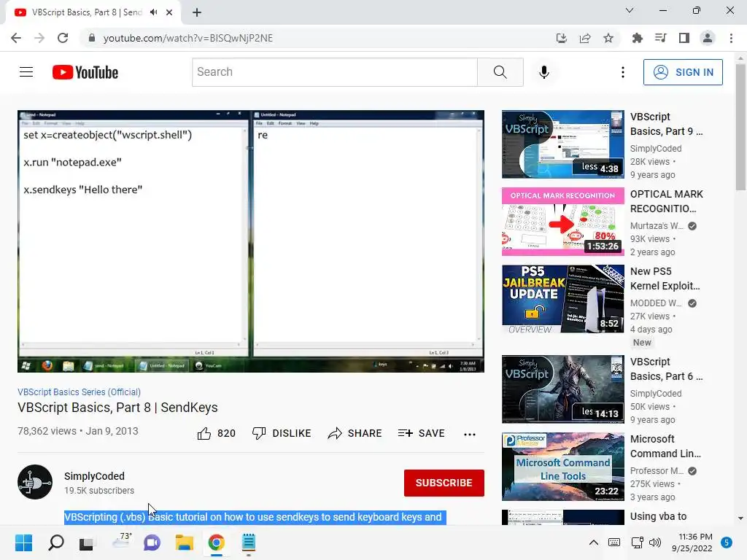Share this page from address bar
This screenshot has width=747, height=560.
click(584, 38)
